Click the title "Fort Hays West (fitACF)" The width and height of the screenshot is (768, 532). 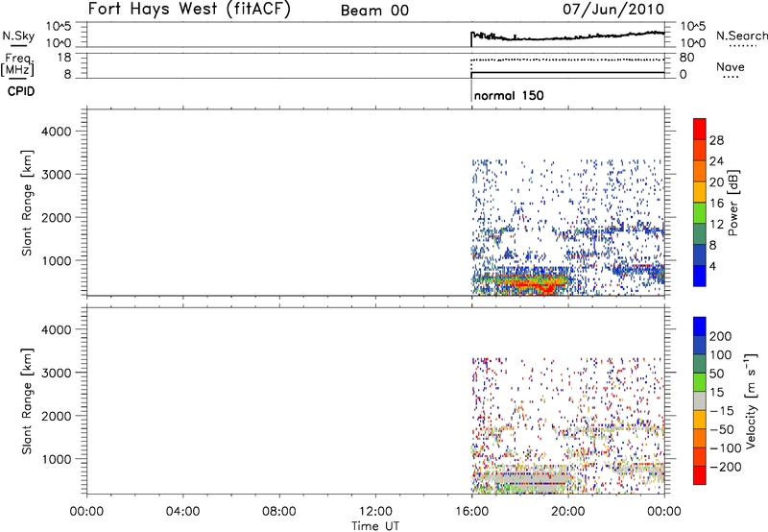click(189, 9)
